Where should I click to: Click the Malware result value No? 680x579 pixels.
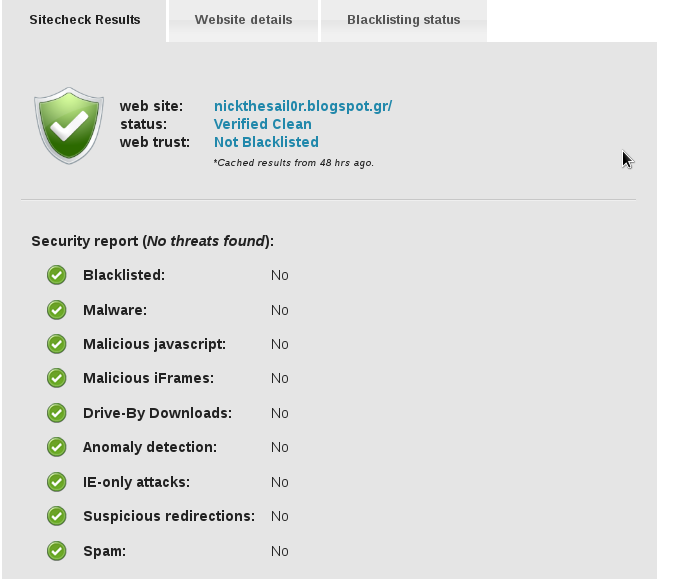pyautogui.click(x=280, y=310)
